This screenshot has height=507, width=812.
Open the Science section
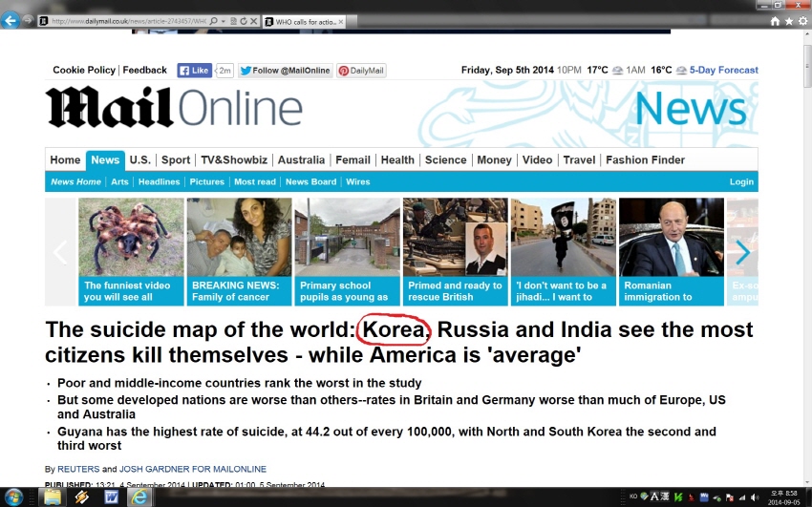[x=445, y=159]
